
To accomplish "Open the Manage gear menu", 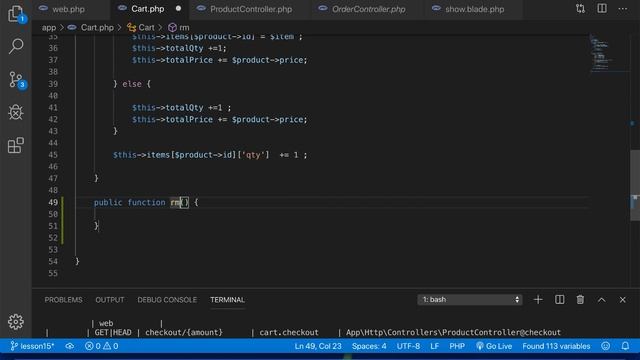I will pyautogui.click(x=16, y=322).
